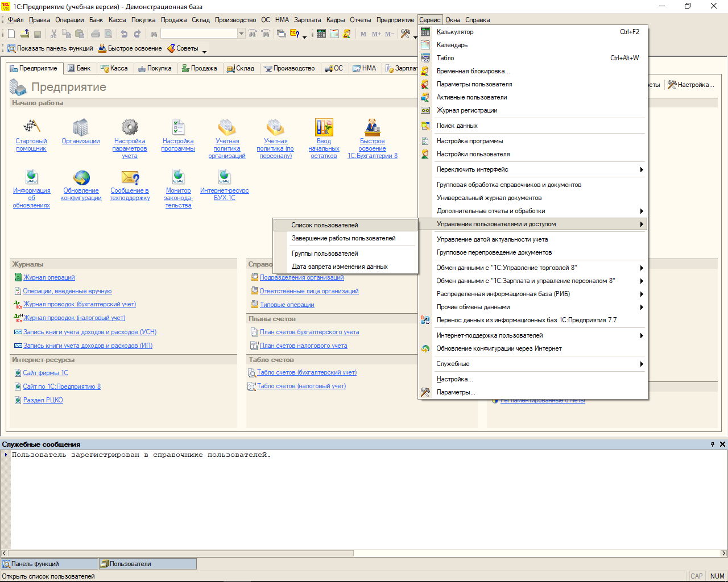Open the Стартовый помощник icon

(x=31, y=126)
